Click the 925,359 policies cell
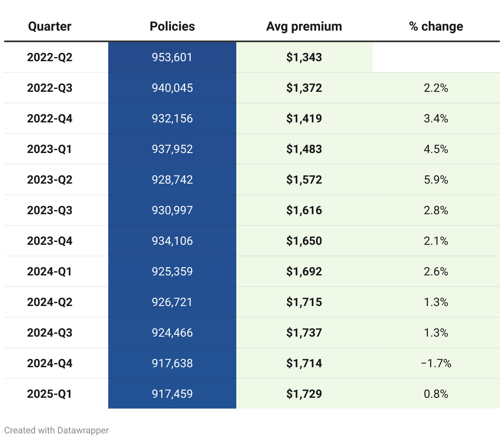The width and height of the screenshot is (504, 440). tap(172, 271)
